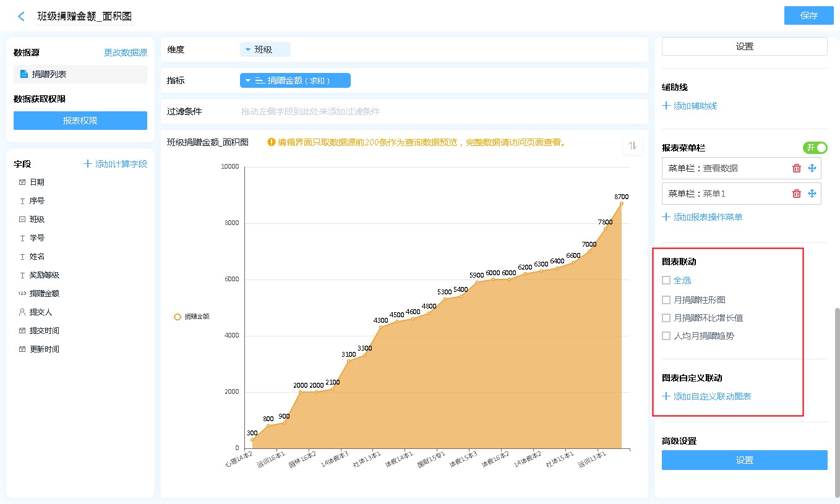Select the 奖励等级 field in list
Viewport: 840px width, 504px height.
44,275
